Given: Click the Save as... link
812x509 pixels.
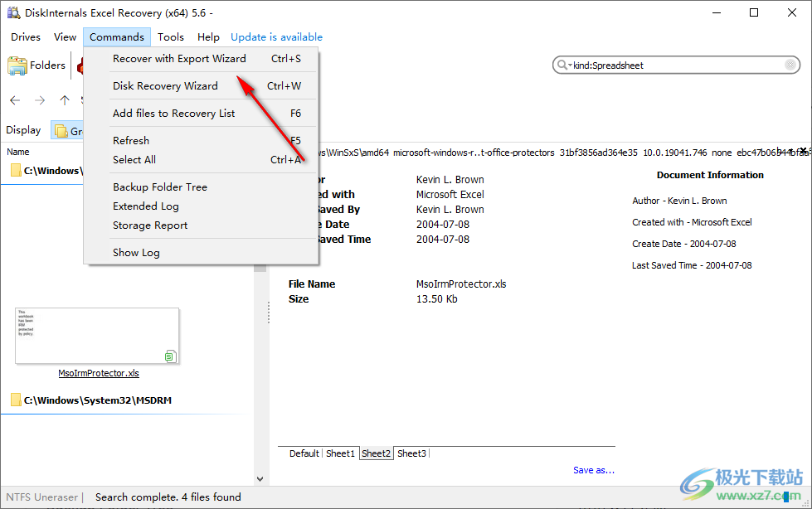Looking at the screenshot, I should click(594, 470).
